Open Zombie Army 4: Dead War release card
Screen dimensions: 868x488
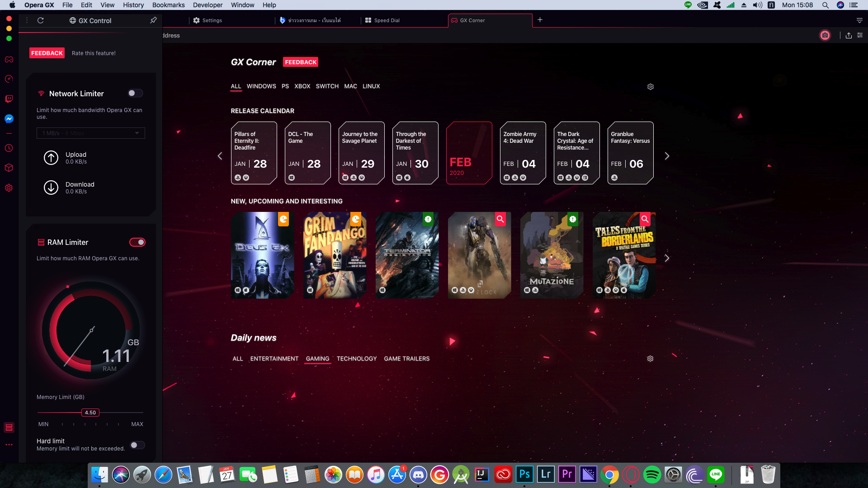tap(523, 153)
